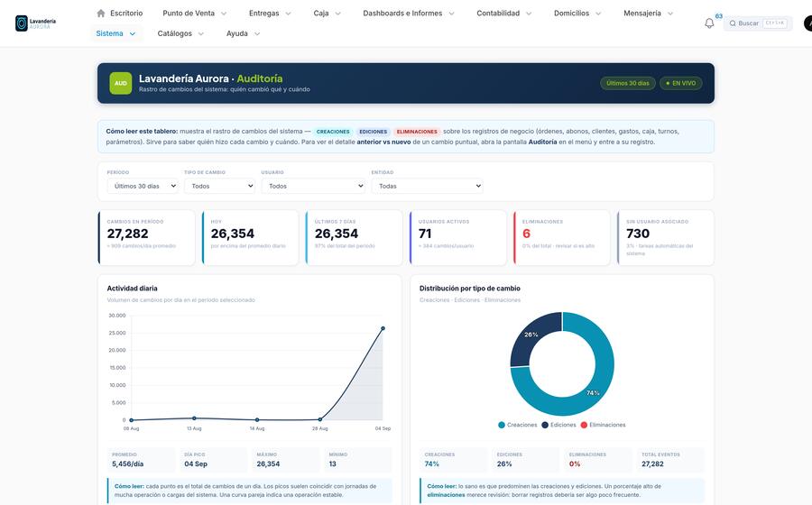Image resolution: width=812 pixels, height=505 pixels.
Task: Click the search magnifier icon
Action: (733, 23)
